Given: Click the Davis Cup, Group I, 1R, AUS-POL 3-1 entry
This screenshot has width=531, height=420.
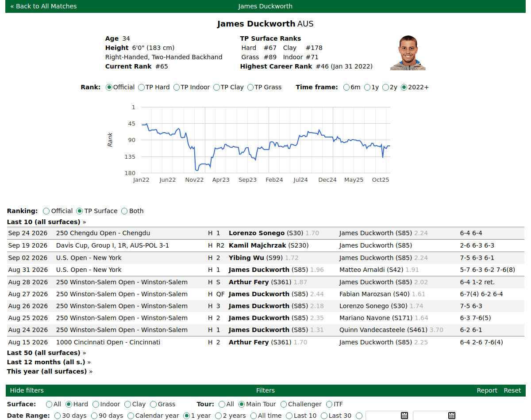Looking at the screenshot, I should (112, 245).
